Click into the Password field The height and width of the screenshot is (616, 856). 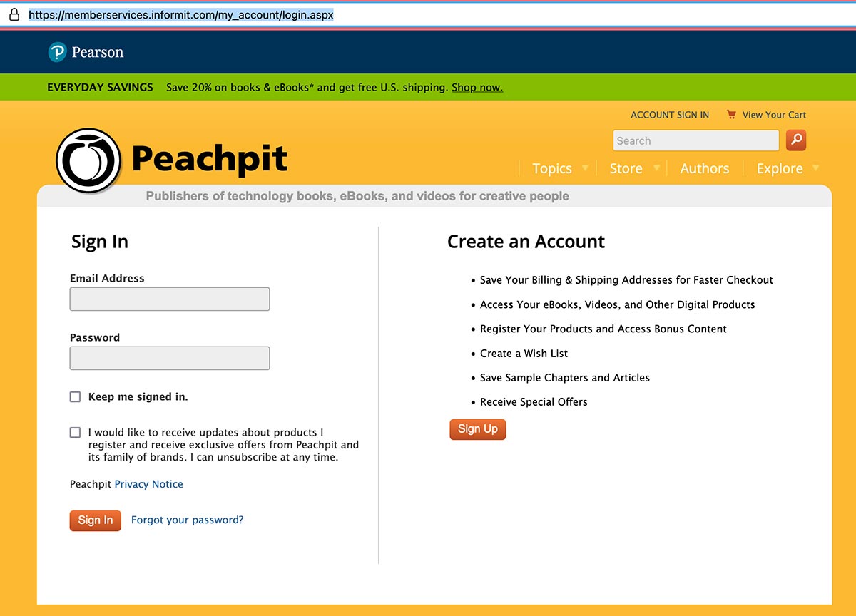(170, 359)
